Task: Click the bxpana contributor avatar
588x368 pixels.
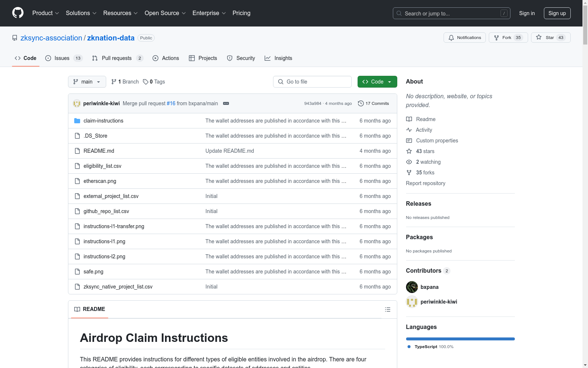Action: (412, 287)
